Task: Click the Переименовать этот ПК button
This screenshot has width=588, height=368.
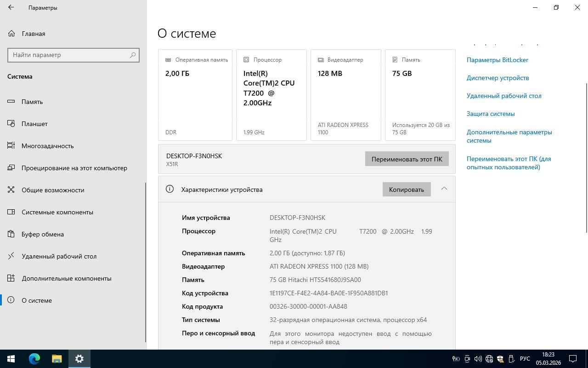Action: (x=407, y=159)
